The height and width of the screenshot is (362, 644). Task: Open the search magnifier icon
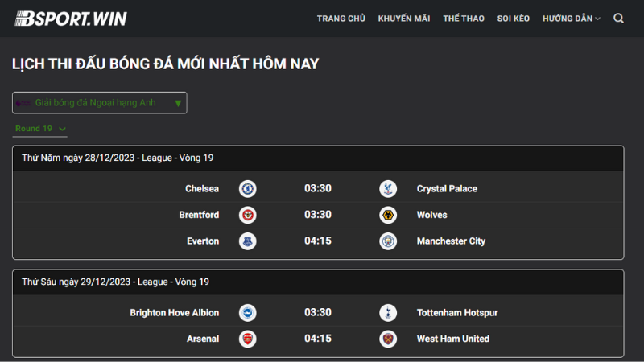pos(618,19)
